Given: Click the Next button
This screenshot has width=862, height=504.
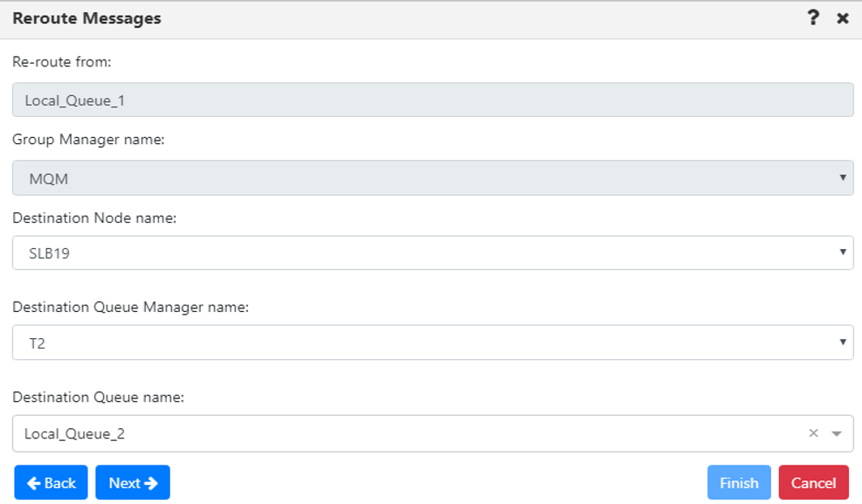Looking at the screenshot, I should click(x=132, y=482).
